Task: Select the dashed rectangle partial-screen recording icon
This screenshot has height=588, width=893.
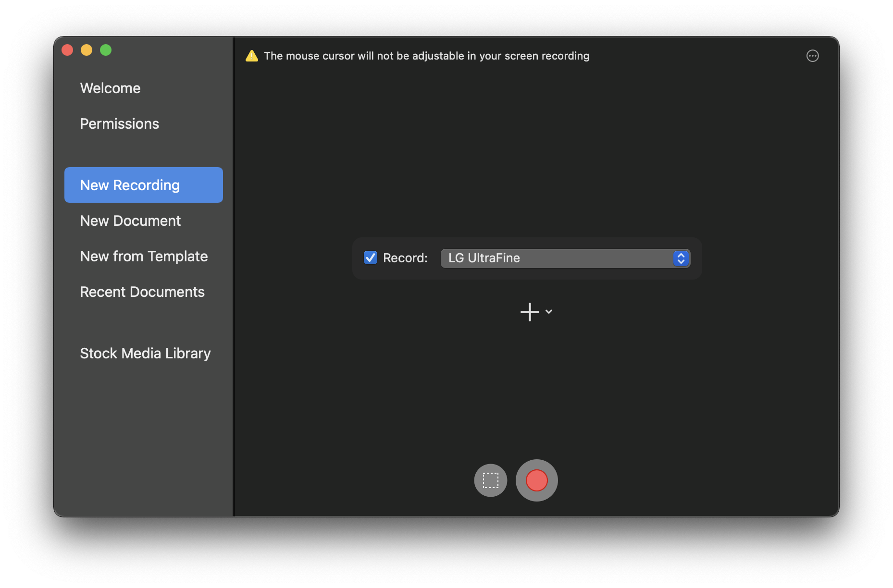Action: tap(490, 480)
